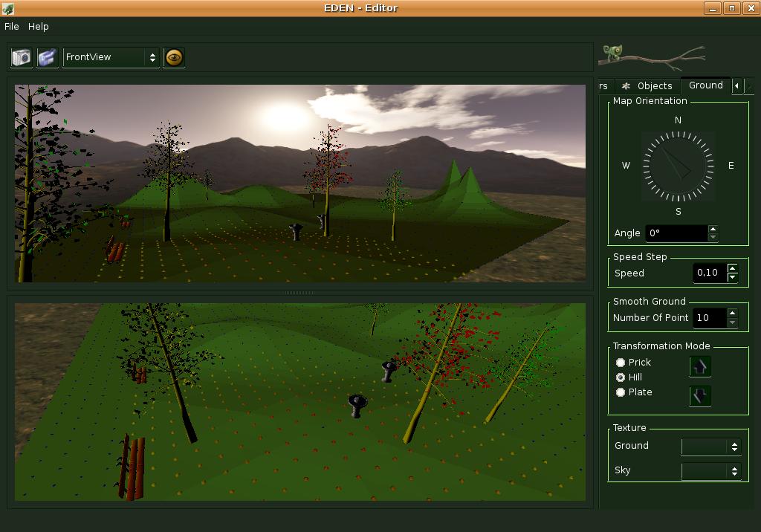The height and width of the screenshot is (532, 761).
Task: Switch to the Objects tab
Action: click(x=648, y=86)
